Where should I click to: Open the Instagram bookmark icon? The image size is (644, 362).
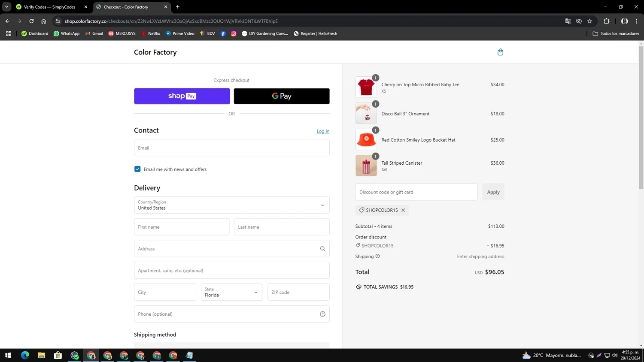click(x=234, y=33)
